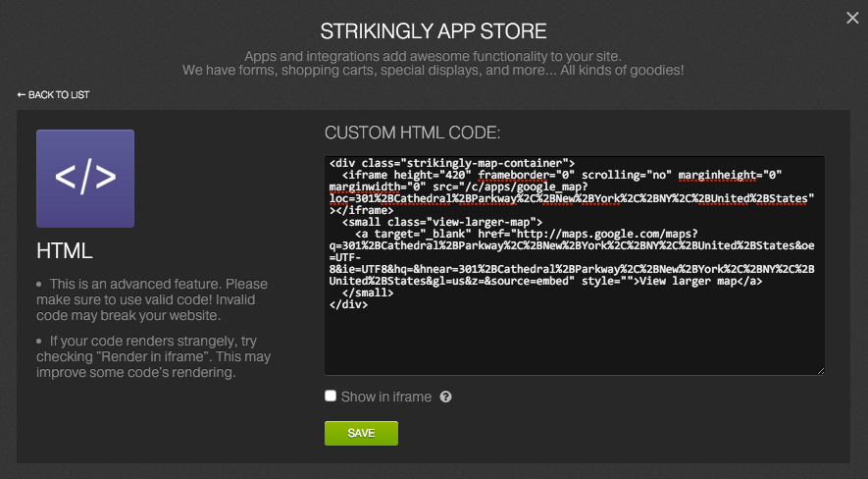Click the 'CUSTOM HTML CODE:' label
The image size is (868, 479).
413,133
